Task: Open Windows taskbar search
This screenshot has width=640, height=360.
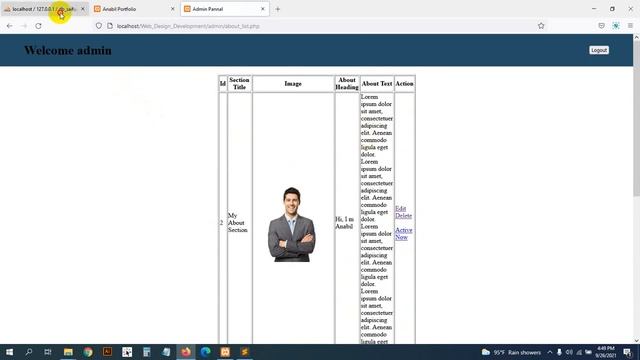Action: point(29,352)
